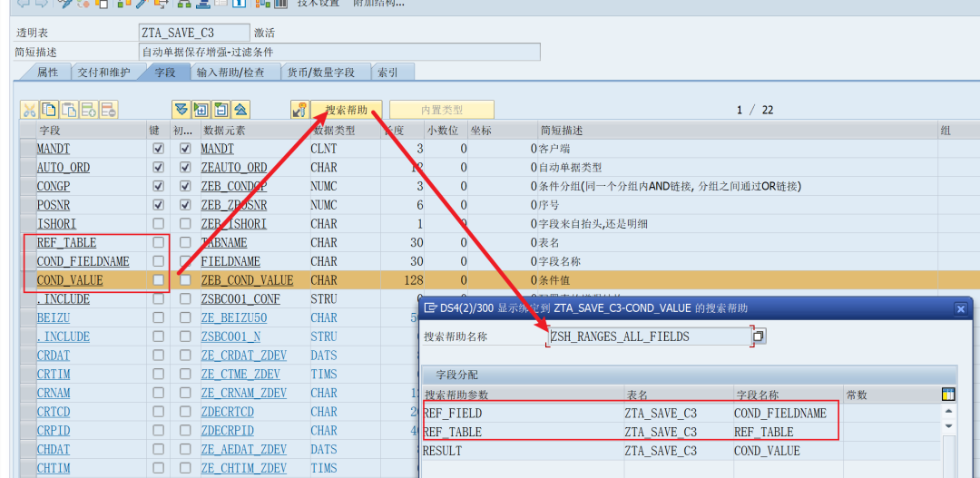Close the search help dialog
Screen dimensions: 980x478
pos(961,308)
